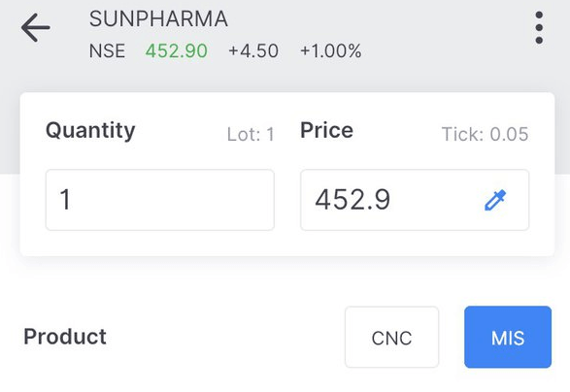Tap the blue eyedropper price picker icon
This screenshot has height=392, width=570.
[495, 200]
